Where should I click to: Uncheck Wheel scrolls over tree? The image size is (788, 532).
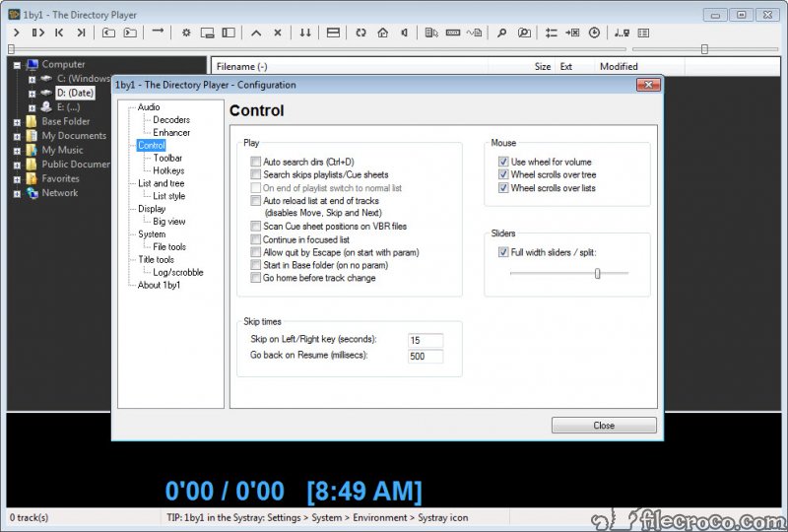pyautogui.click(x=503, y=174)
